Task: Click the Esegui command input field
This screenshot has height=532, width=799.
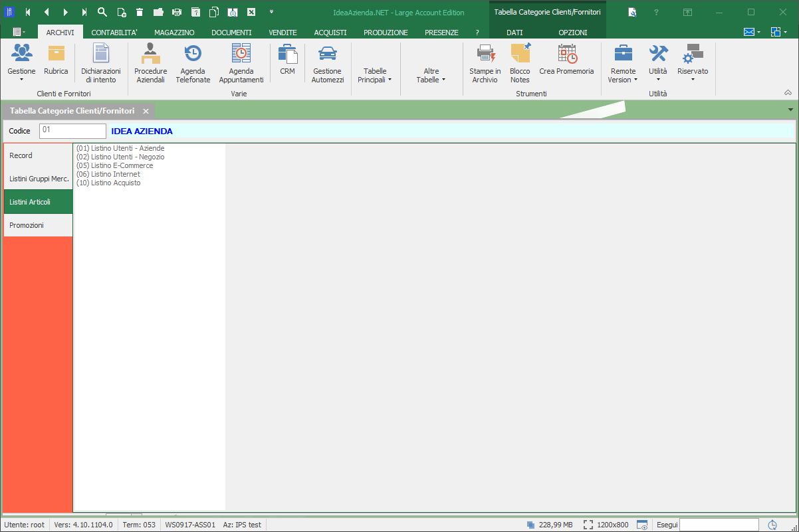Action: (x=719, y=525)
